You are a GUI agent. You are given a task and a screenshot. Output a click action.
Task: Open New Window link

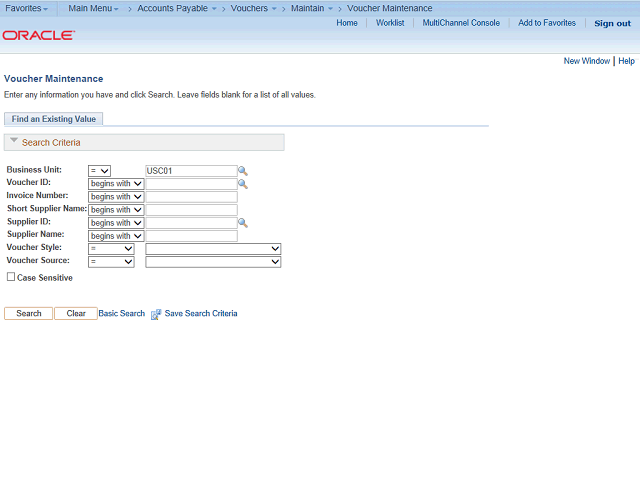click(x=587, y=61)
